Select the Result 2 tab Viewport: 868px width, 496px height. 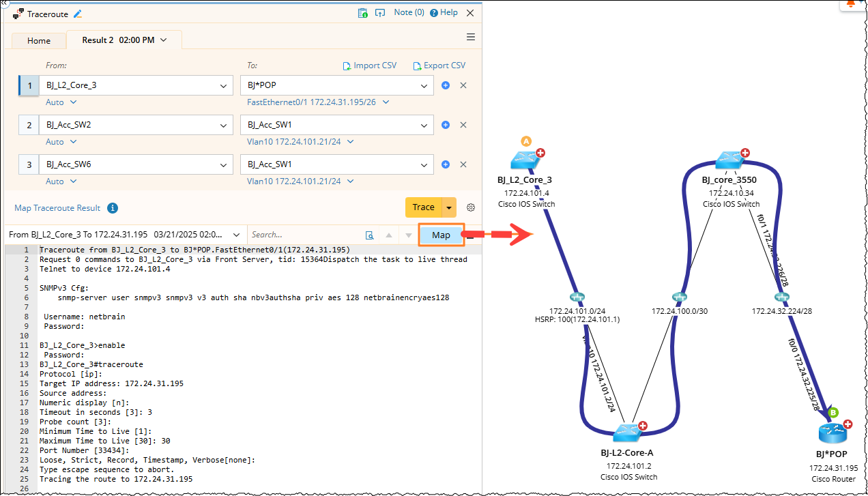(x=124, y=40)
